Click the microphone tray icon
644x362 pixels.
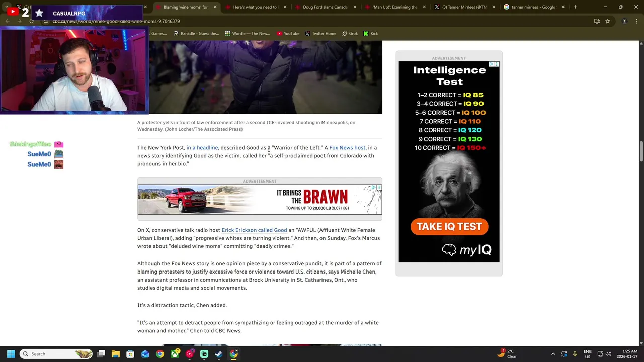tap(575, 354)
